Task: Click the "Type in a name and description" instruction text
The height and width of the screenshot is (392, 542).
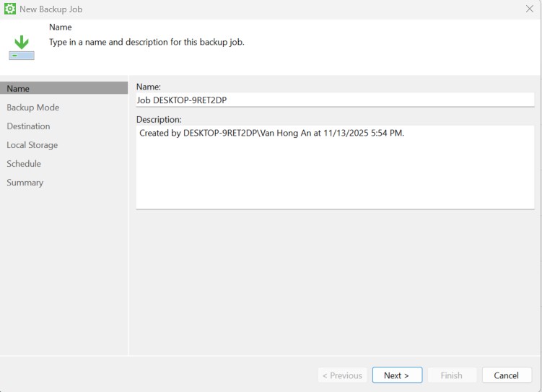Action: pyautogui.click(x=147, y=42)
